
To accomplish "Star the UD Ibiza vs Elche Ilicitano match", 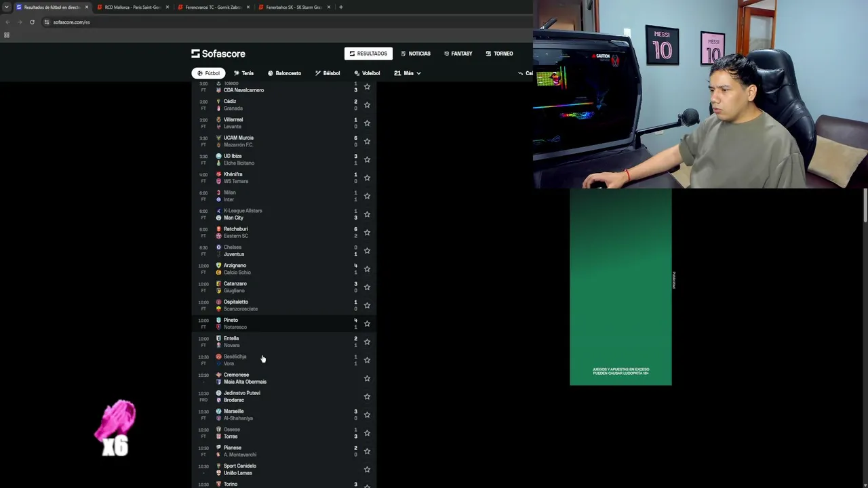I will (367, 160).
